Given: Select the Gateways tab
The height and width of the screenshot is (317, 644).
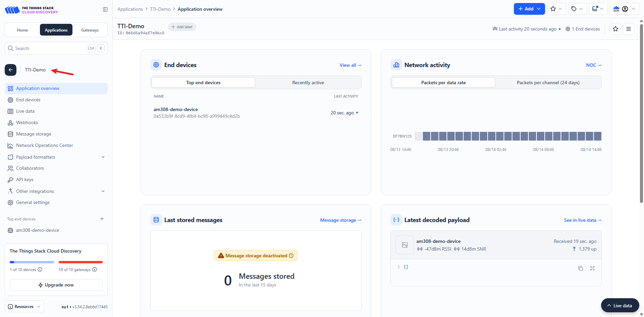Looking at the screenshot, I should [90, 30].
